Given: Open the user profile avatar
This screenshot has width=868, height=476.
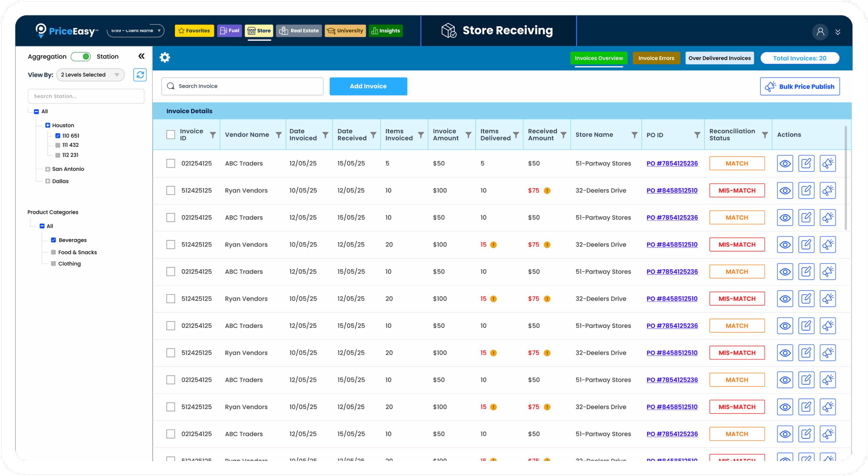Looking at the screenshot, I should point(820,32).
